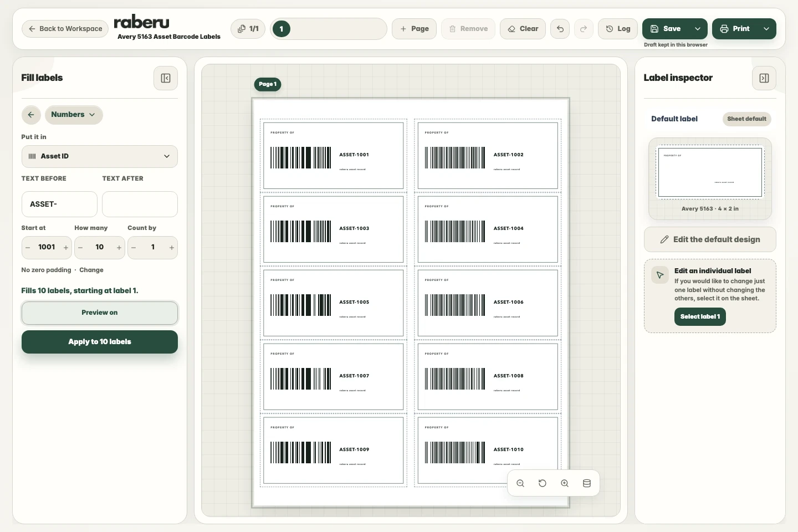Click 'Avery 5163 · 4 × 2 in' caption
This screenshot has height=532, width=798.
[710, 209]
